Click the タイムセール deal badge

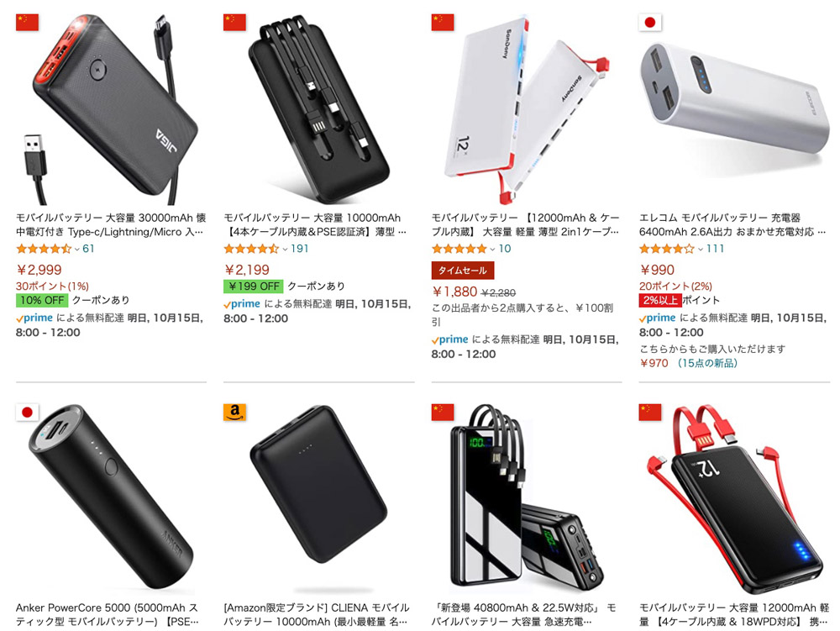[x=463, y=271]
